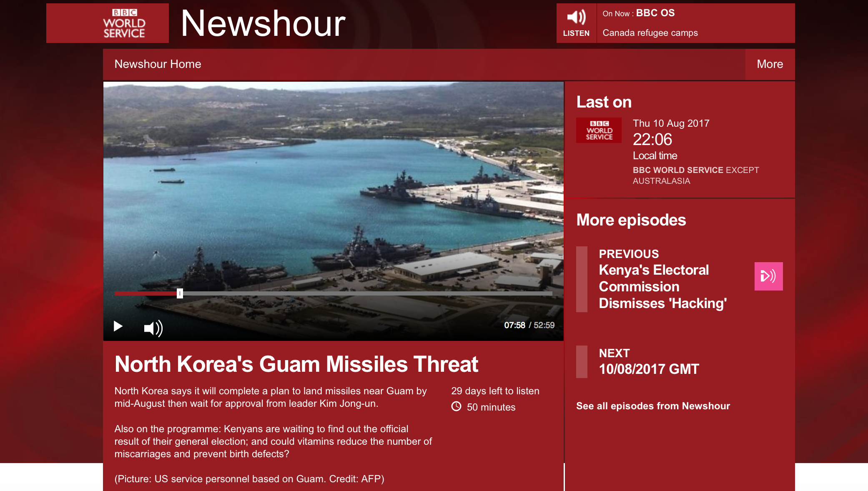This screenshot has height=491, width=868.
Task: Click the BBC World Service logo under Last on
Action: coord(599,130)
